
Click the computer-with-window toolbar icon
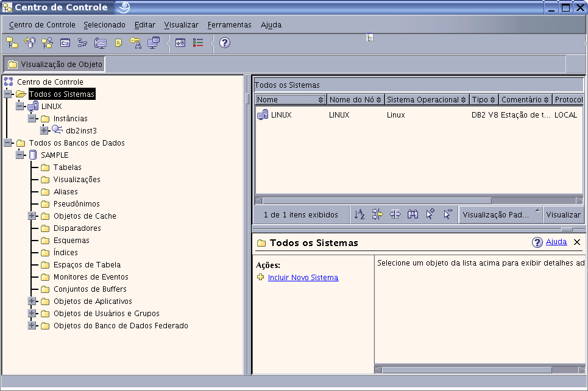point(154,43)
